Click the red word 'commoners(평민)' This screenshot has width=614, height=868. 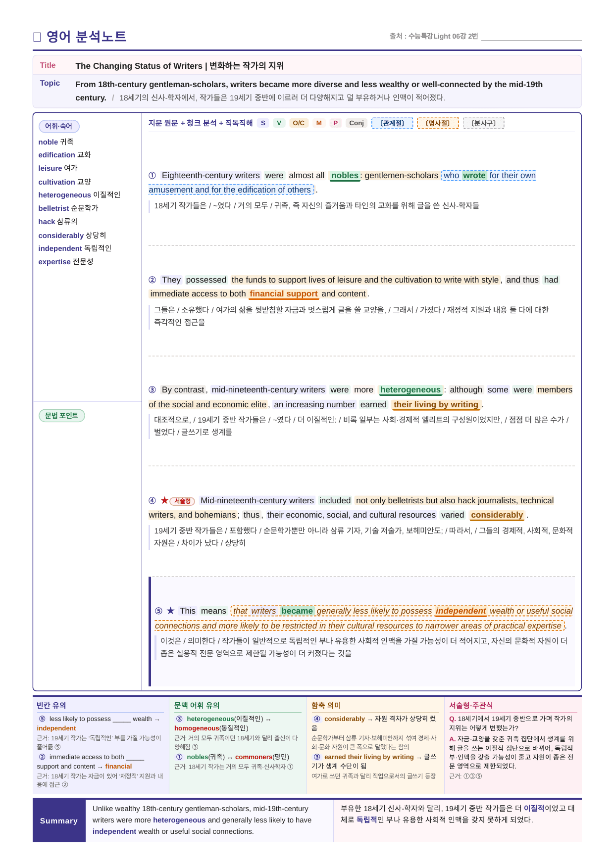[262, 757]
